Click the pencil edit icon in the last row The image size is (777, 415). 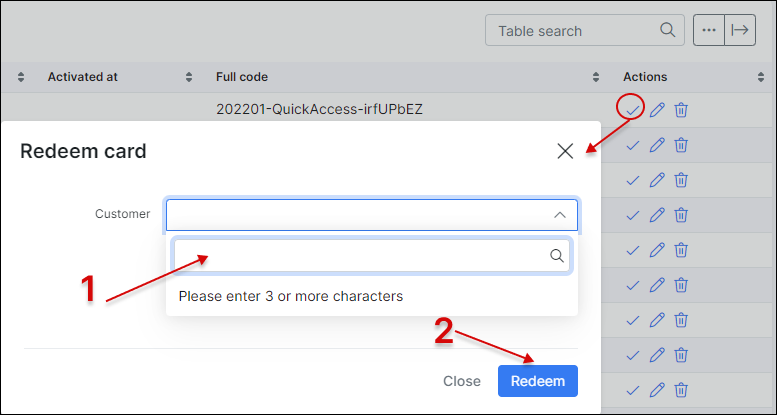pos(657,390)
